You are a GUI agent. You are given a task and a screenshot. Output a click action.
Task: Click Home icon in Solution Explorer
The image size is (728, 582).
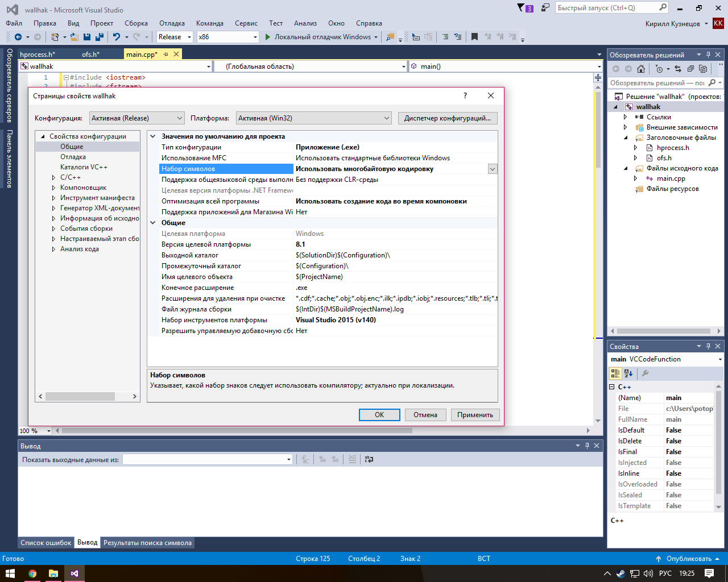click(641, 69)
